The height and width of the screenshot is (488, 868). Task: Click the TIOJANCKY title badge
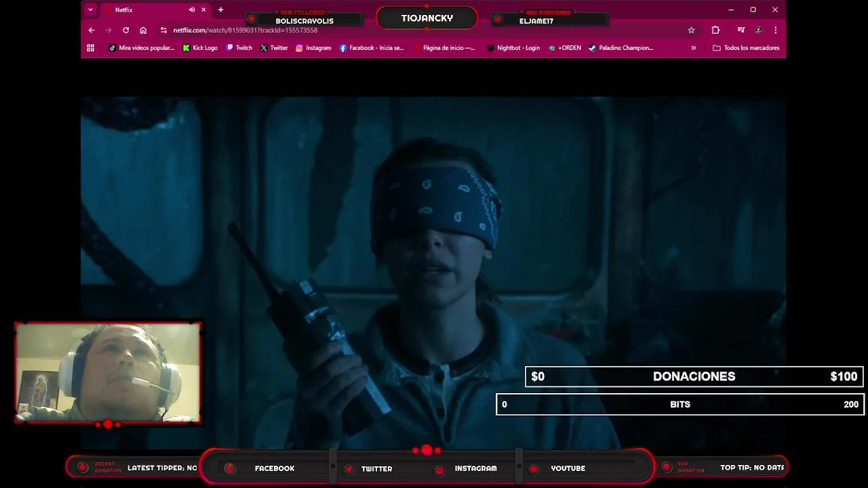[x=427, y=18]
